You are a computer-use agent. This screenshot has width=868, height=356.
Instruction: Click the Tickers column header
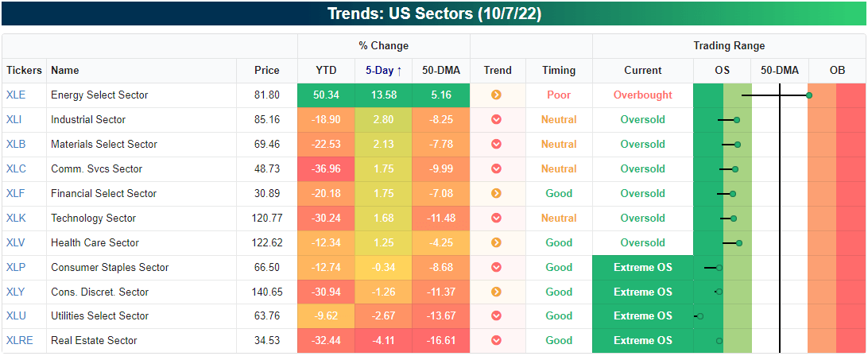coord(24,71)
